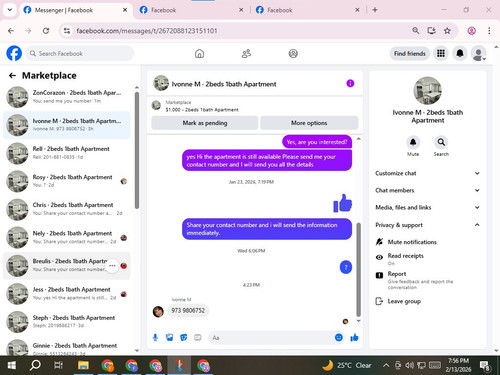500x375 pixels.
Task: Toggle Read receipts
Action: coord(427,259)
